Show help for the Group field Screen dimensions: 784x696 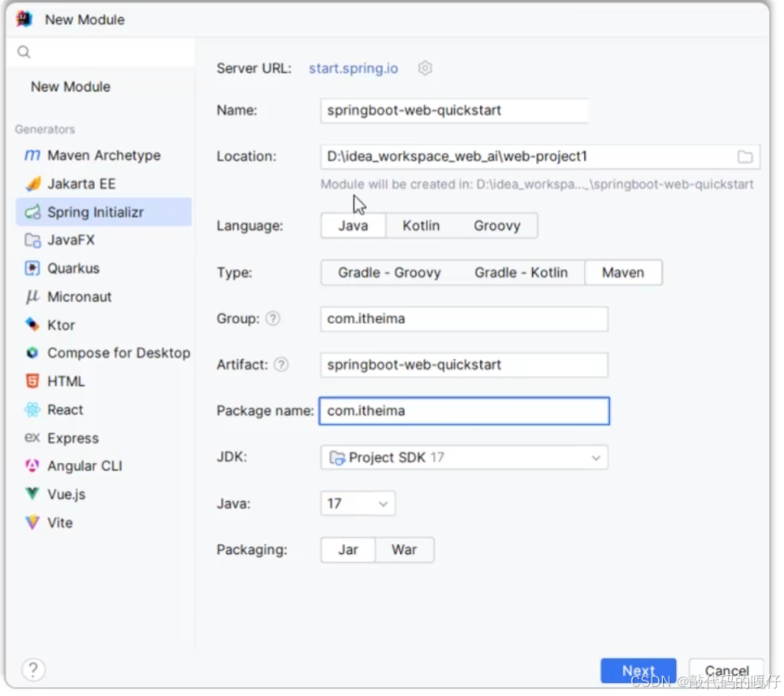tap(272, 319)
